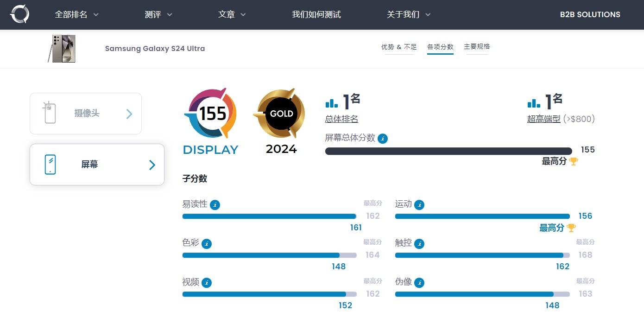Click the 易读性 score bar
This screenshot has height=324, width=644.
[x=270, y=216]
